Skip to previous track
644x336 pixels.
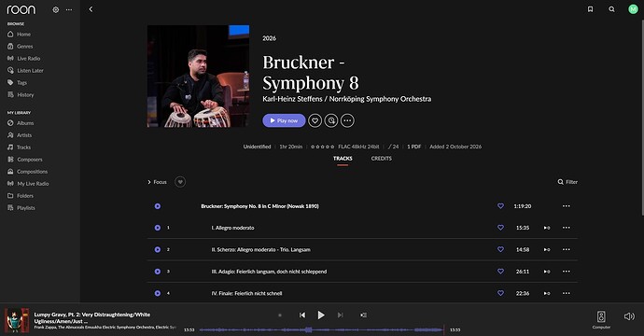coord(302,315)
